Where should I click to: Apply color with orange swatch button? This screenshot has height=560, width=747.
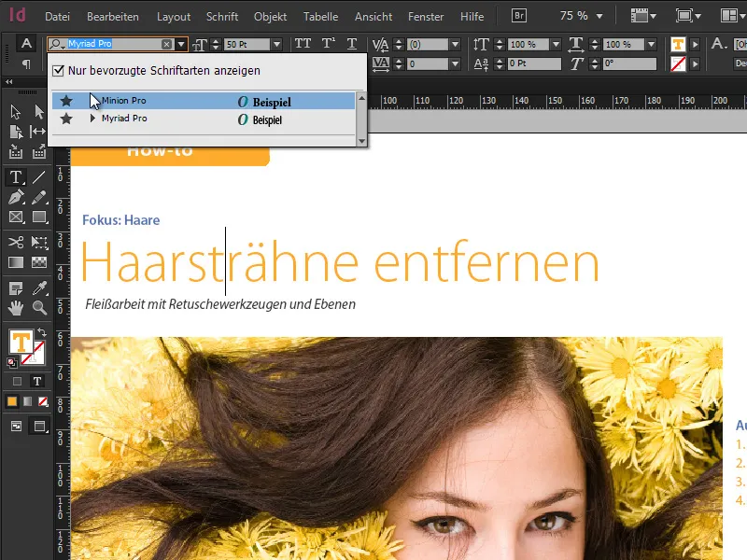pos(12,401)
